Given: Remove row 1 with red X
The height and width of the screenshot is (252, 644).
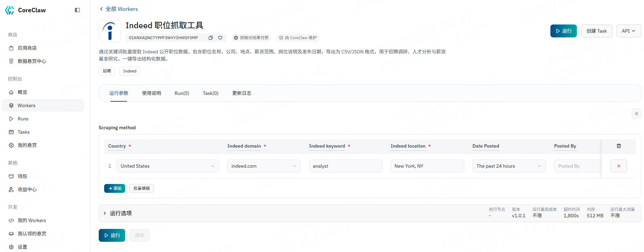Looking at the screenshot, I should coord(618,166).
